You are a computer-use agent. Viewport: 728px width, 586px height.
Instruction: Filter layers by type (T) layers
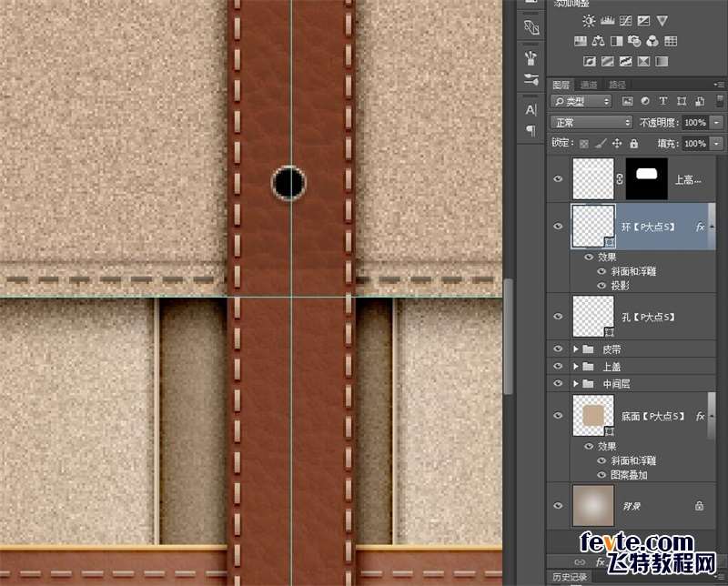click(x=663, y=101)
